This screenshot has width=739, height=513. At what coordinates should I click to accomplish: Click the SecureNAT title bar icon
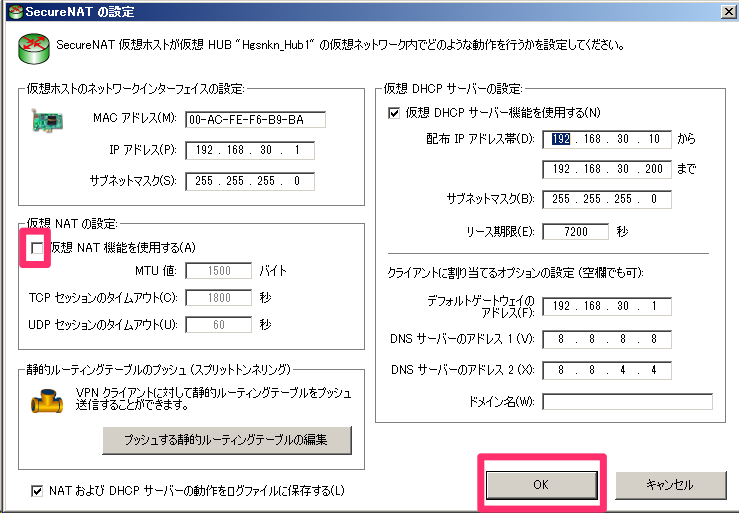(x=15, y=11)
